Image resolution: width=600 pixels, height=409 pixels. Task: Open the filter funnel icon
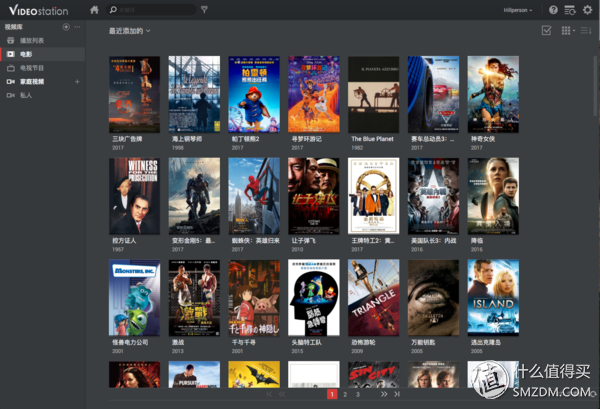204,10
